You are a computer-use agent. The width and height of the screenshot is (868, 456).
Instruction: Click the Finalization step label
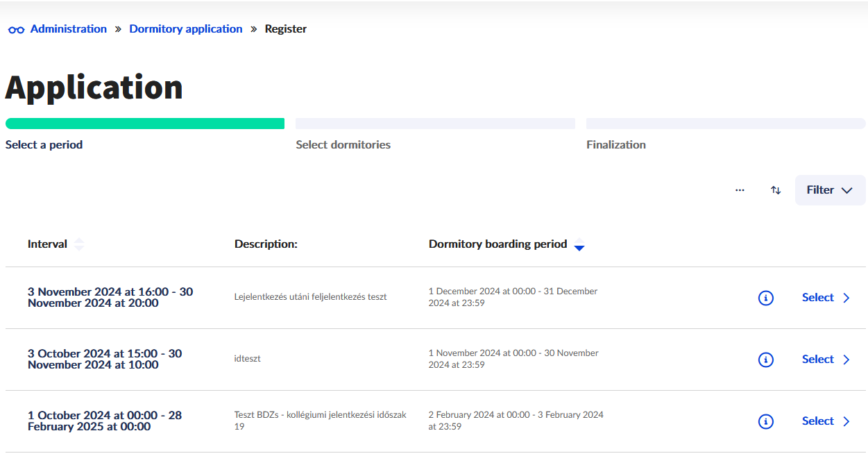pos(615,145)
